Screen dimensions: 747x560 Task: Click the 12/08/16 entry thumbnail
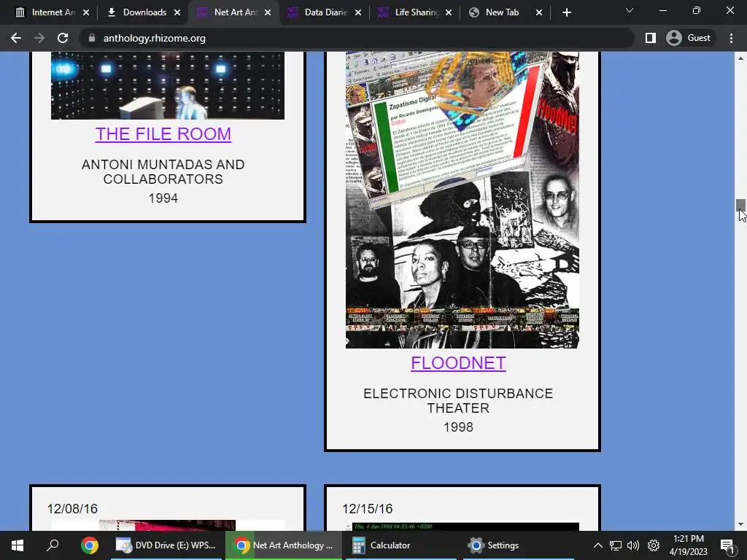168,525
